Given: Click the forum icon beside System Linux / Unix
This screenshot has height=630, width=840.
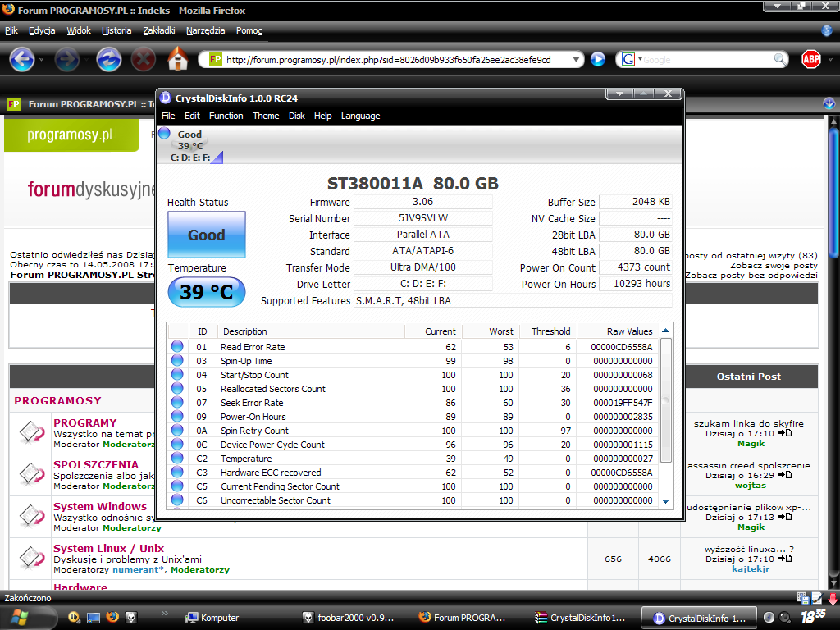Looking at the screenshot, I should coord(32,558).
